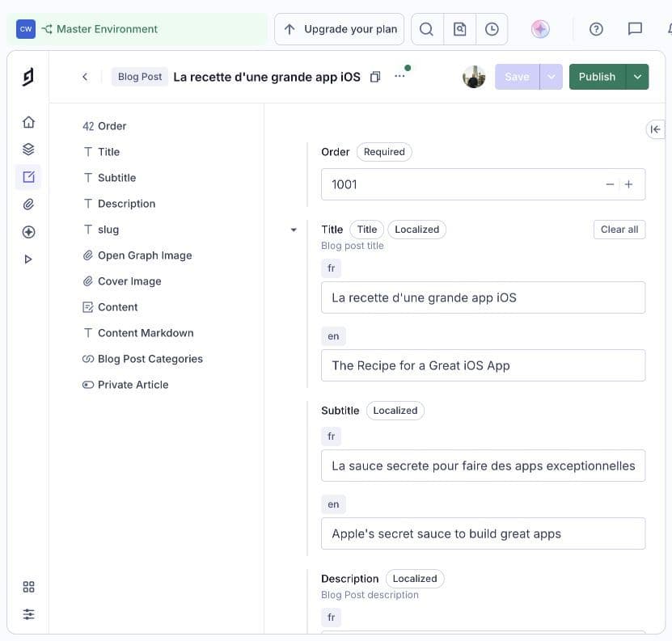Go to Home in the sidebar
The width and height of the screenshot is (672, 641).
tap(28, 122)
